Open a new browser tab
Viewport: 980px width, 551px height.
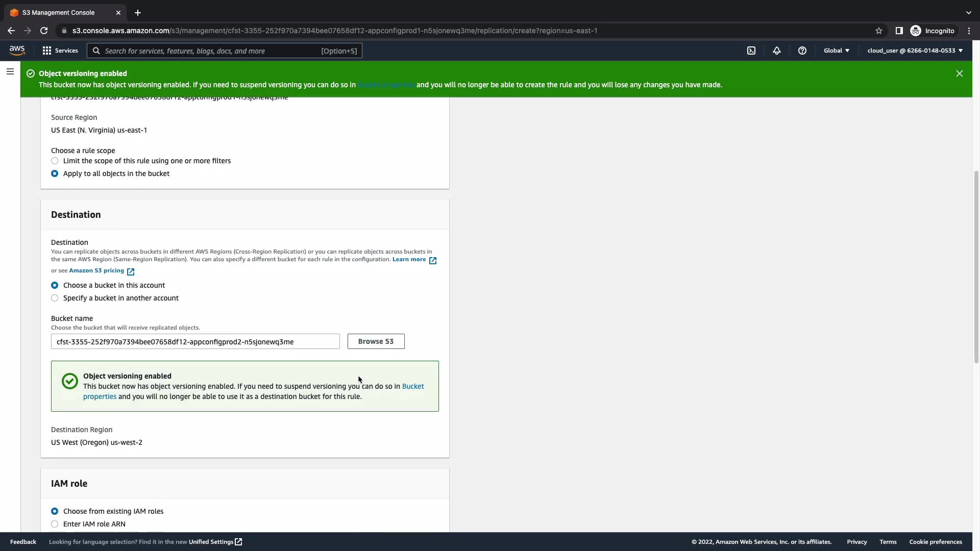click(x=138, y=12)
